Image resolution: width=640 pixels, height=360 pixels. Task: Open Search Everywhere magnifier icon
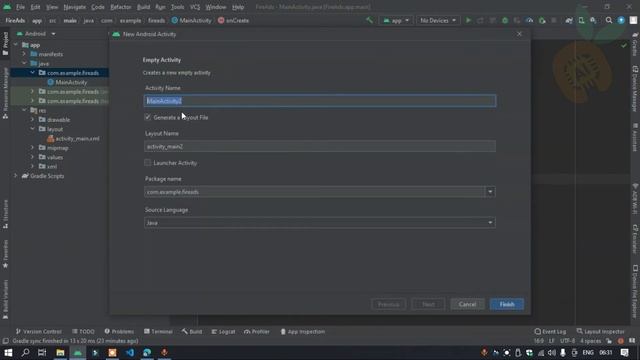tap(609, 20)
